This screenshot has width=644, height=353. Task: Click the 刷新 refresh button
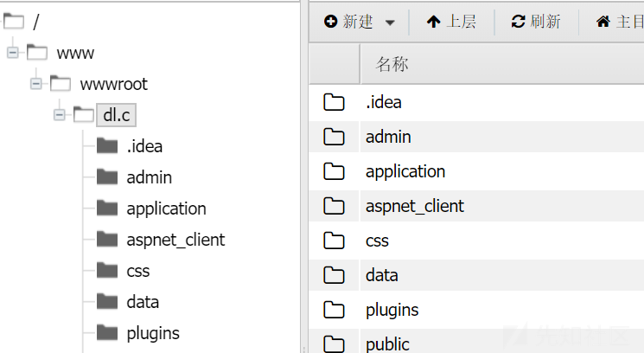[536, 22]
